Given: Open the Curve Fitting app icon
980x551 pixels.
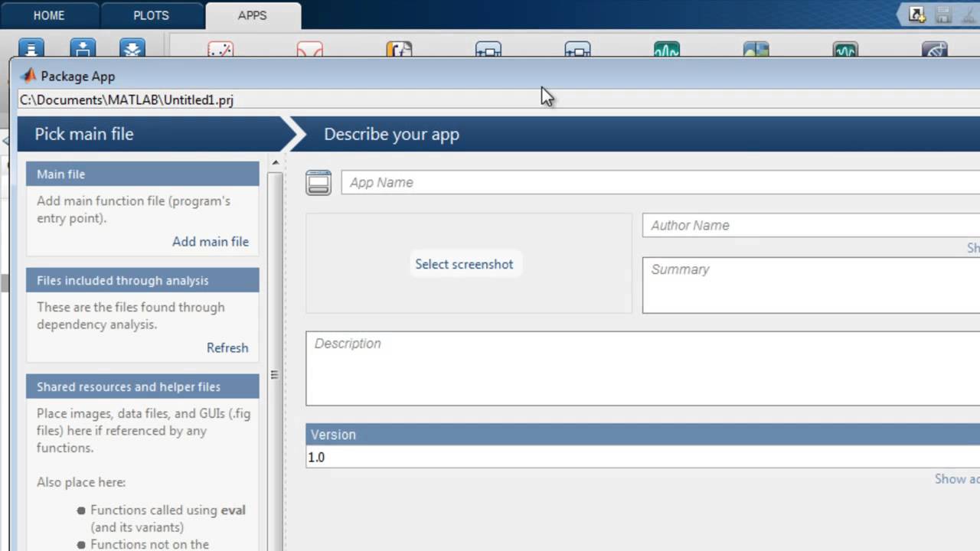Looking at the screenshot, I should click(x=220, y=50).
